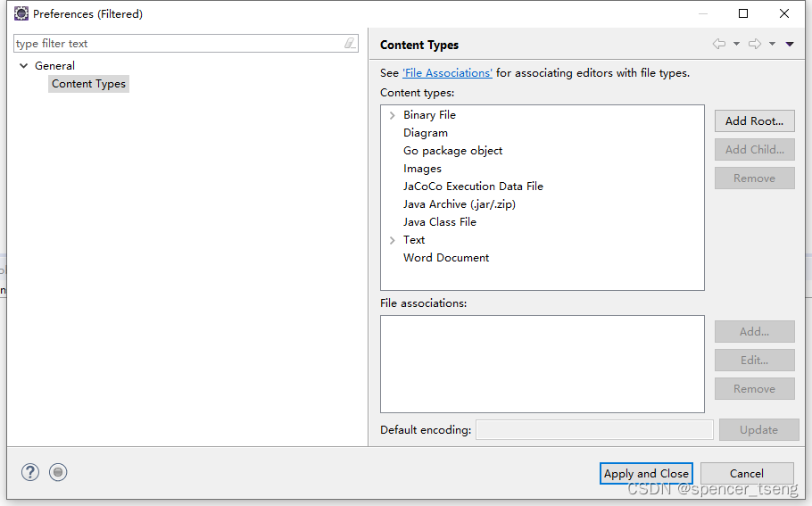Select Java Archive (.jar/.zip) entry
Image resolution: width=812 pixels, height=506 pixels.
(460, 204)
